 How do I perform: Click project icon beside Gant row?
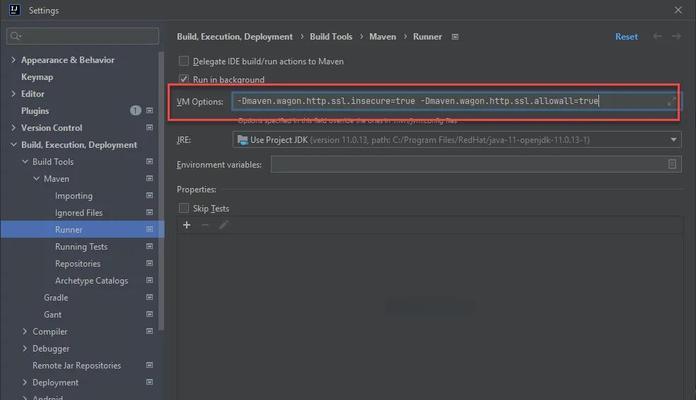click(x=150, y=314)
